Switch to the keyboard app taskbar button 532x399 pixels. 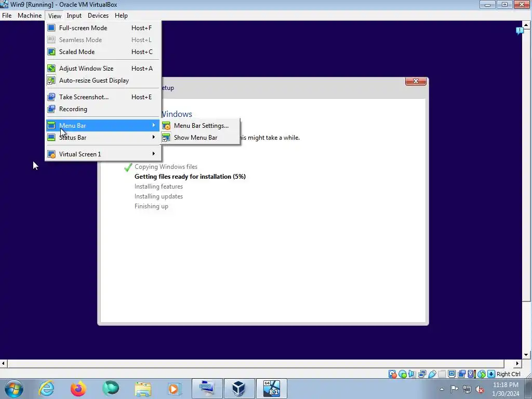(x=207, y=389)
